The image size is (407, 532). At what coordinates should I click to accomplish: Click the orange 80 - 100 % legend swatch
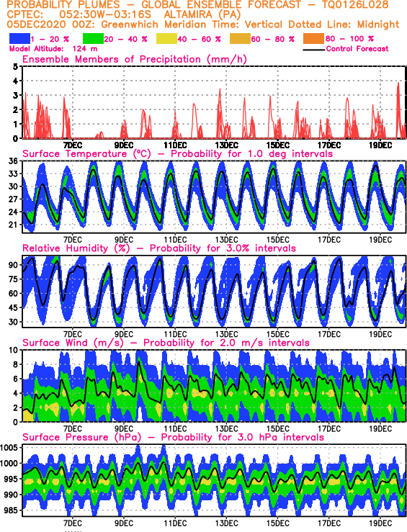pos(314,39)
